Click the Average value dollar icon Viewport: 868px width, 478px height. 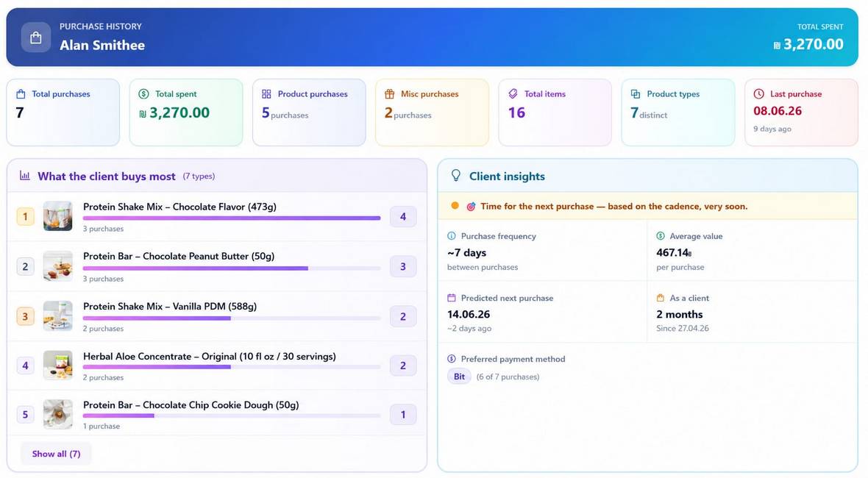(661, 235)
